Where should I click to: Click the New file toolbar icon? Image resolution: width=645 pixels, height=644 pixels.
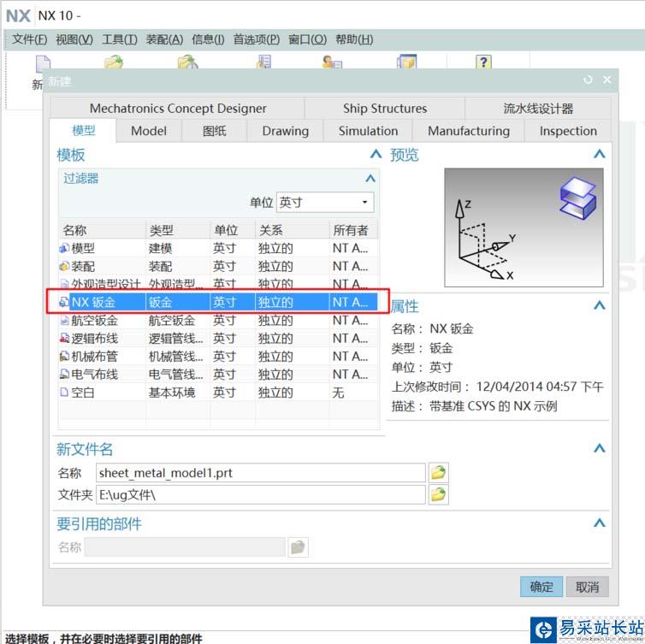coord(43,62)
